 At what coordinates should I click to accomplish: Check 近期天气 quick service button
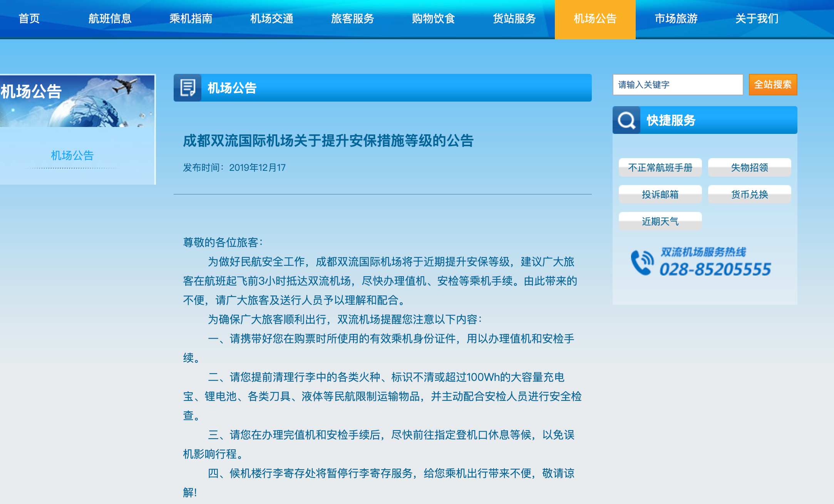point(660,222)
